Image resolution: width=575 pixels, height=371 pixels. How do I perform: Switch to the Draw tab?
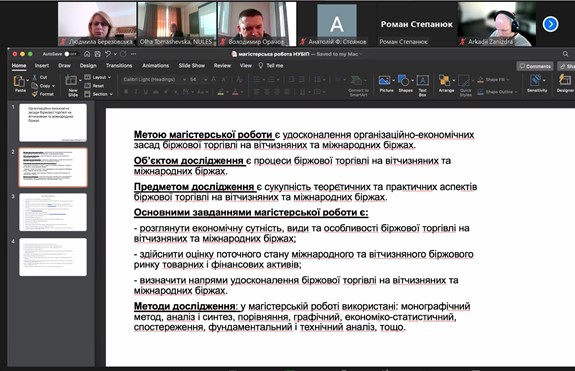pos(64,66)
